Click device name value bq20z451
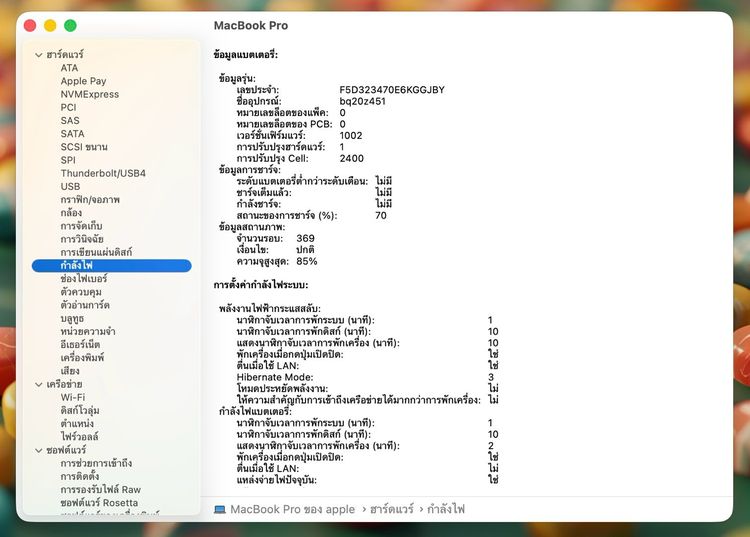Screen dimensions: 750x537 (x=362, y=101)
